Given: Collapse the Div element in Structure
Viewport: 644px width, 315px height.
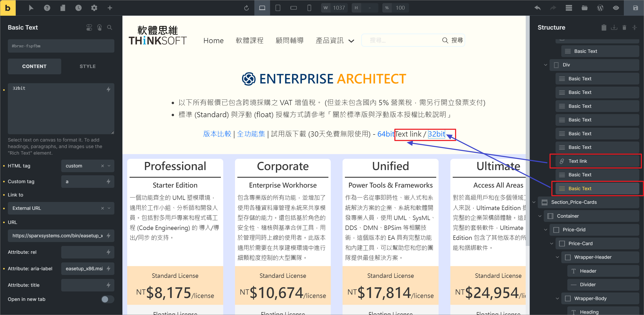Looking at the screenshot, I should pyautogui.click(x=546, y=65).
